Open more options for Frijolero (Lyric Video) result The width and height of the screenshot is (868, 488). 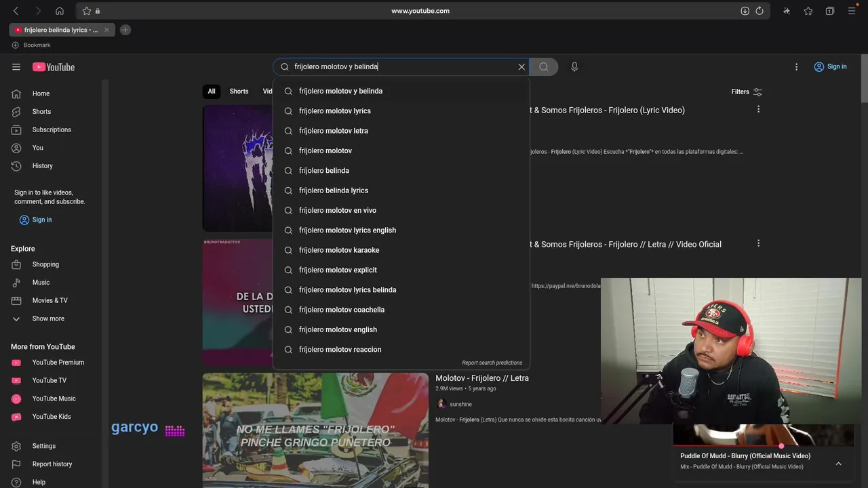click(x=758, y=109)
